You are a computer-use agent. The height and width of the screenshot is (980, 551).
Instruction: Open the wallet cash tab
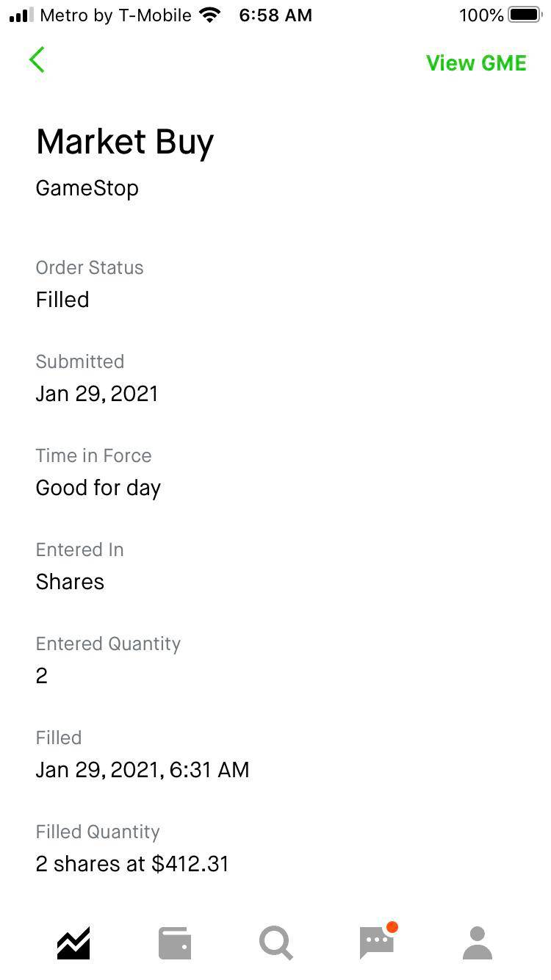pos(175,943)
